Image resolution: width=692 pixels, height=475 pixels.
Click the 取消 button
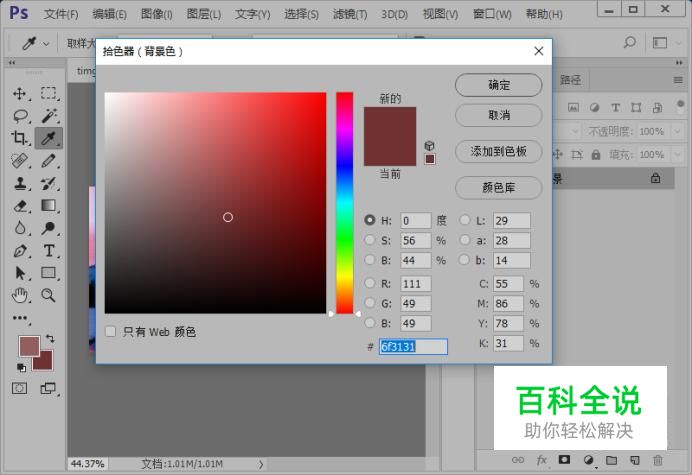click(x=499, y=115)
